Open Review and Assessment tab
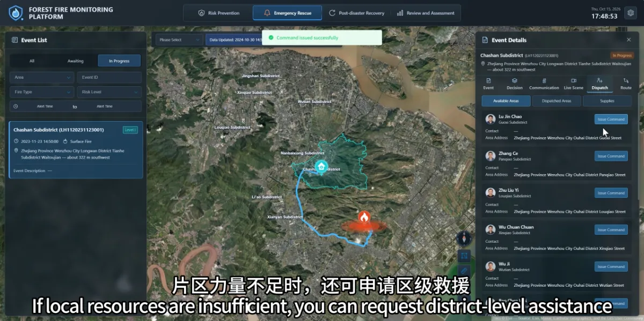This screenshot has width=644, height=321. coord(426,13)
